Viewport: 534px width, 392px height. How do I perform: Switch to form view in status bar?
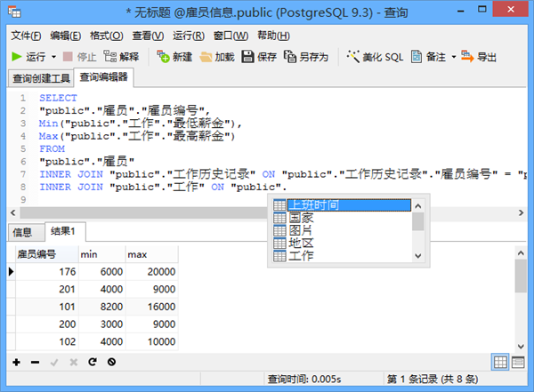click(x=519, y=362)
